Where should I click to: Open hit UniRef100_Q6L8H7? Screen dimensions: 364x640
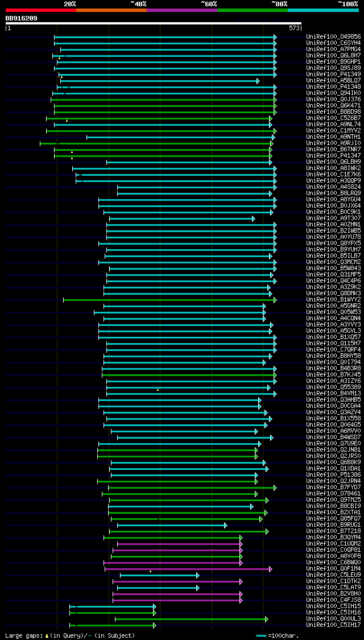[333, 56]
